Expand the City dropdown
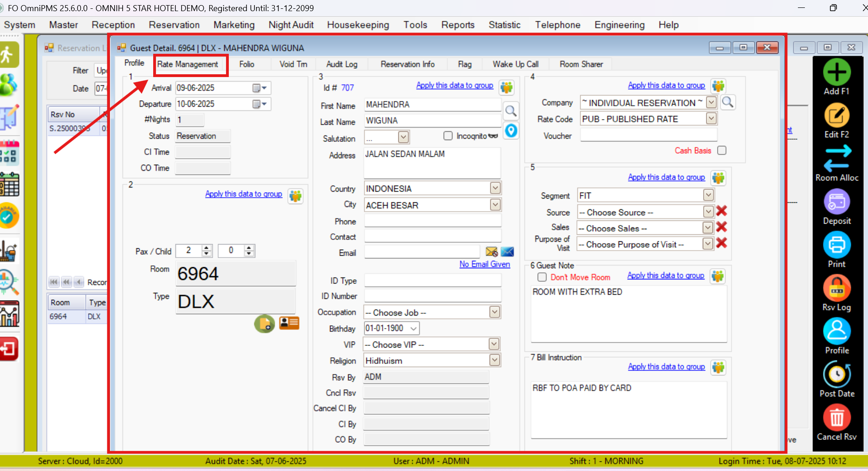 tap(495, 205)
